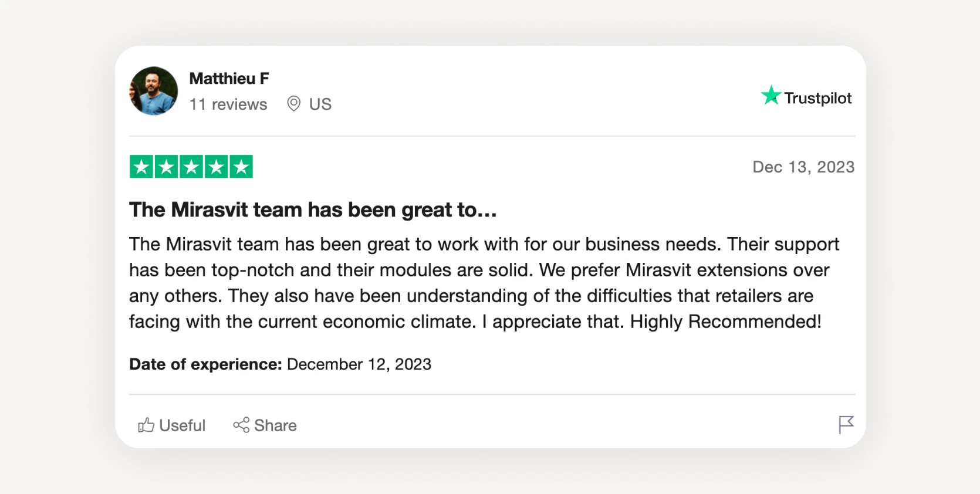Click the flag icon to report the review
The height and width of the screenshot is (494, 980).
(x=846, y=424)
